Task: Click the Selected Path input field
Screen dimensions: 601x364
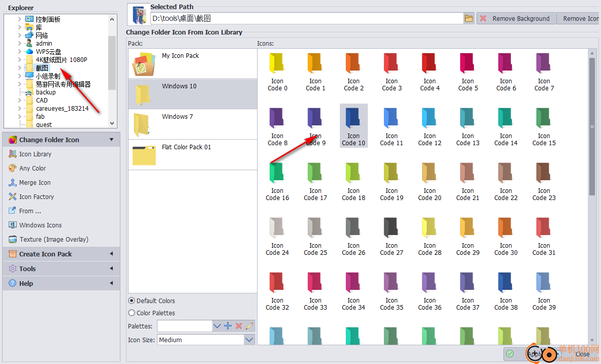Action: tap(307, 18)
